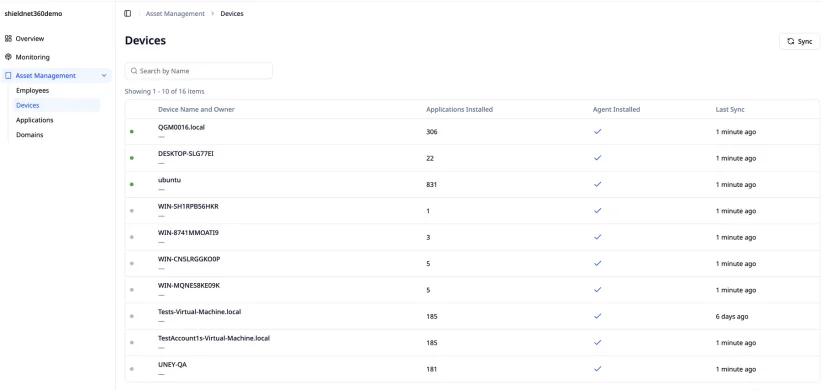Click device name WIN-CN5LRGGKO0P
Image resolution: width=822 pixels, height=390 pixels.
click(189, 259)
